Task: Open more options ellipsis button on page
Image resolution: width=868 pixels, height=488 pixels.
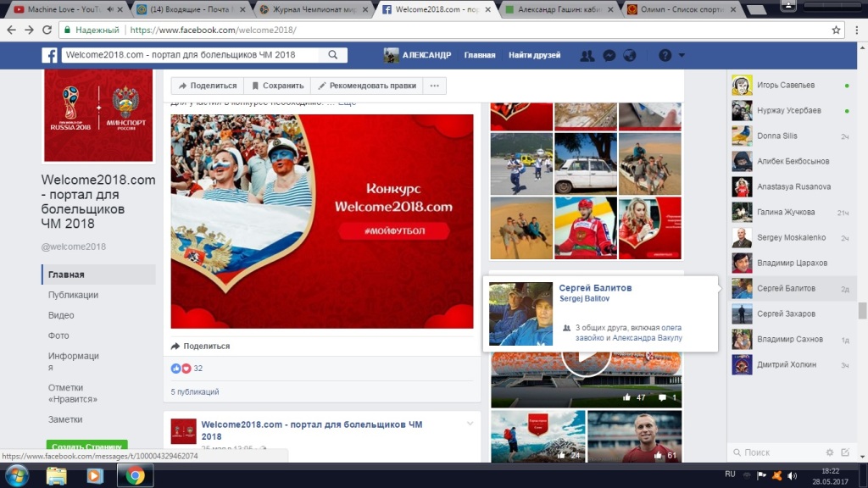Action: [435, 86]
